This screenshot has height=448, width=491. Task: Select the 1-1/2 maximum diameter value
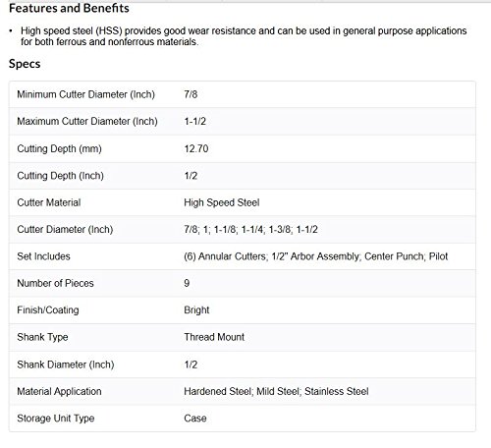pos(194,121)
